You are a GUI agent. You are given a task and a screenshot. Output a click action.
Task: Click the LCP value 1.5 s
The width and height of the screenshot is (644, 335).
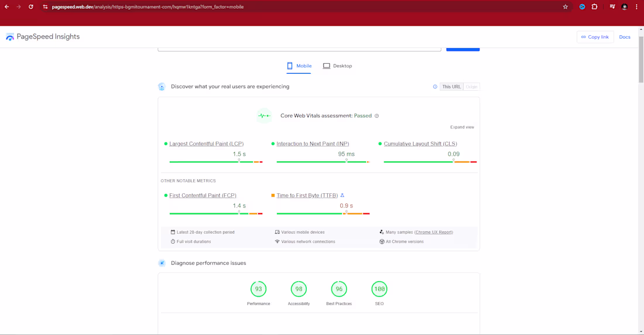tap(239, 154)
